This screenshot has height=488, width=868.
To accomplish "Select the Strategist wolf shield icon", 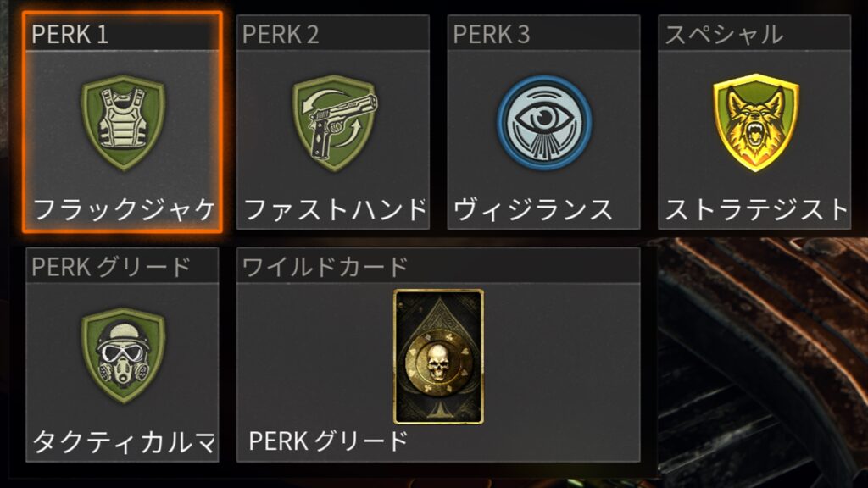I will coord(755,122).
